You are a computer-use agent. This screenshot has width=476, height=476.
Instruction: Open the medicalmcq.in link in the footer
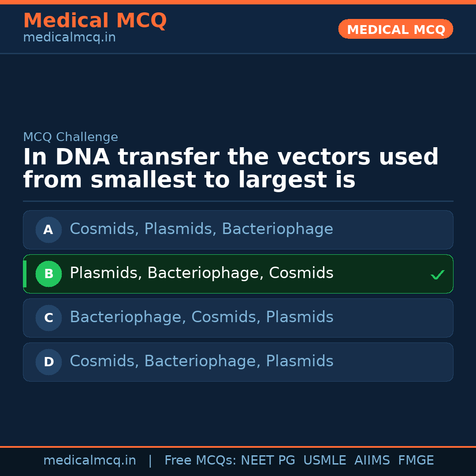pyautogui.click(x=89, y=461)
